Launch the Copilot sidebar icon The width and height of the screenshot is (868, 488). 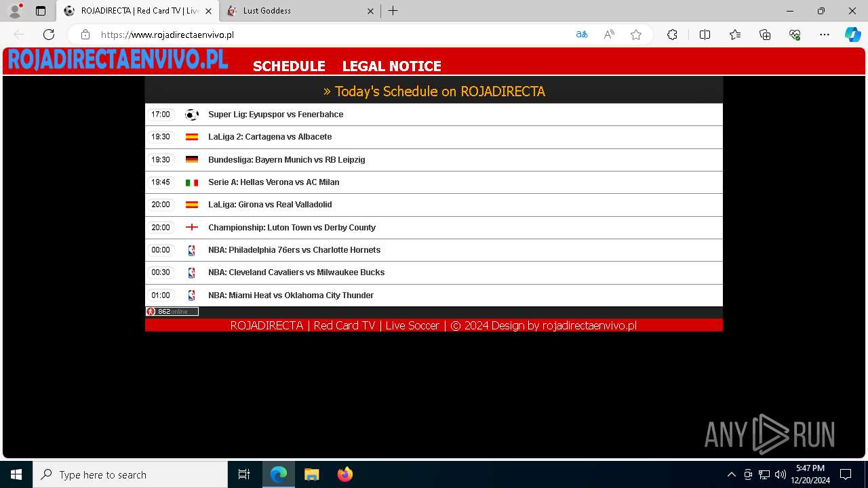pyautogui.click(x=852, y=35)
